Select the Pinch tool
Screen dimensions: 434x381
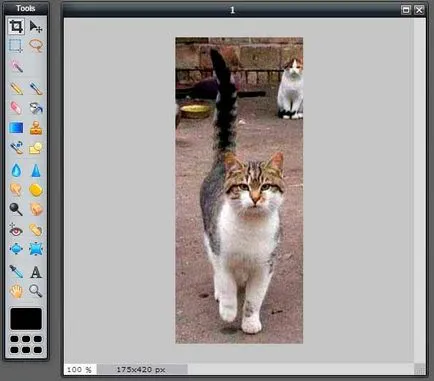tap(36, 249)
